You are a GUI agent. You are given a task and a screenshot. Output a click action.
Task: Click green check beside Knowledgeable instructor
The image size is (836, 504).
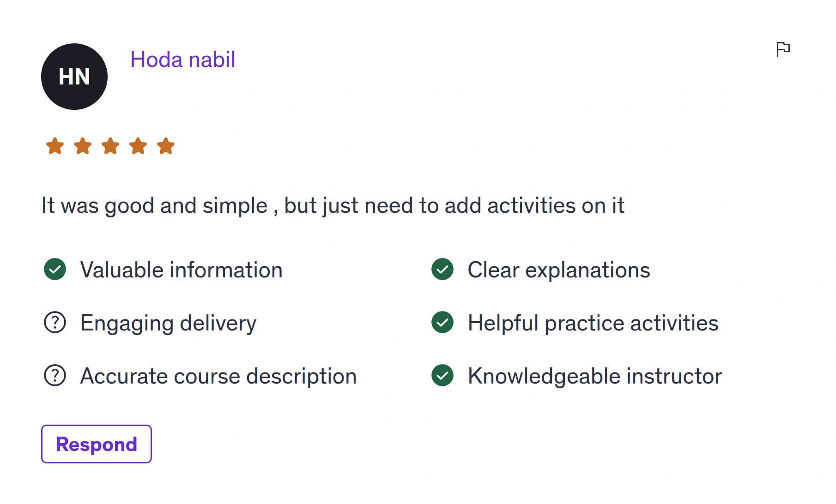442,375
